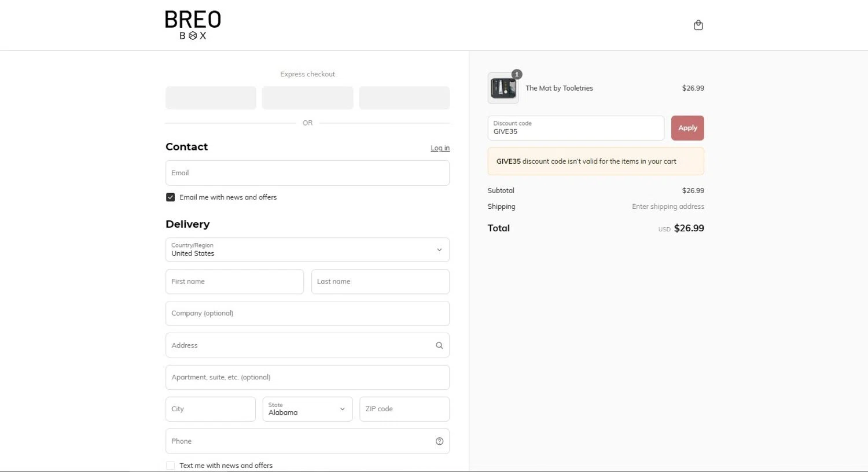The height and width of the screenshot is (472, 868).
Task: Click the Enter shipping address text
Action: coord(668,207)
